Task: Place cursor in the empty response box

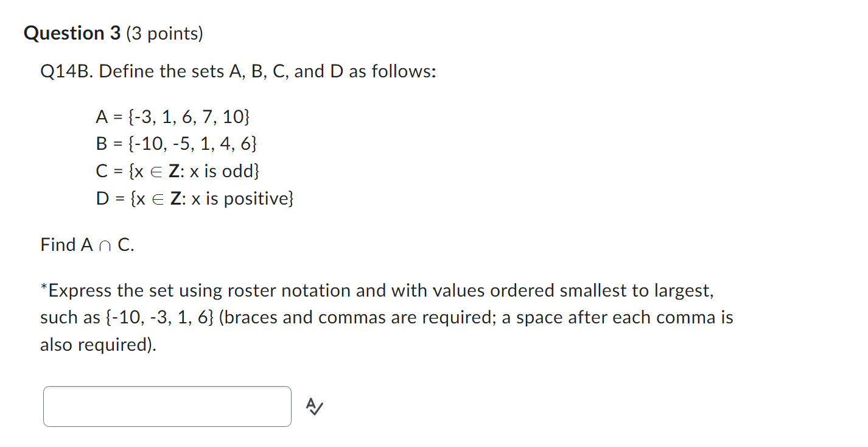Action: coord(167,406)
